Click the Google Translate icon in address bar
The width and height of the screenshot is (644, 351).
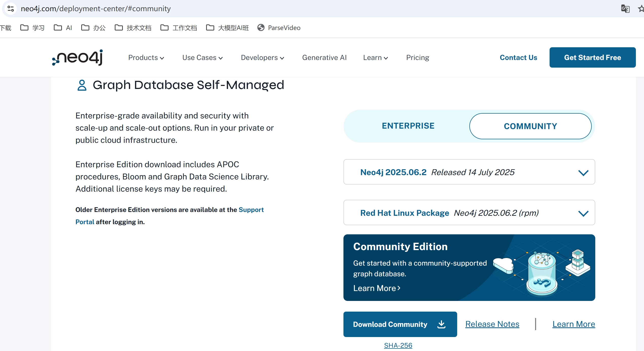click(625, 9)
